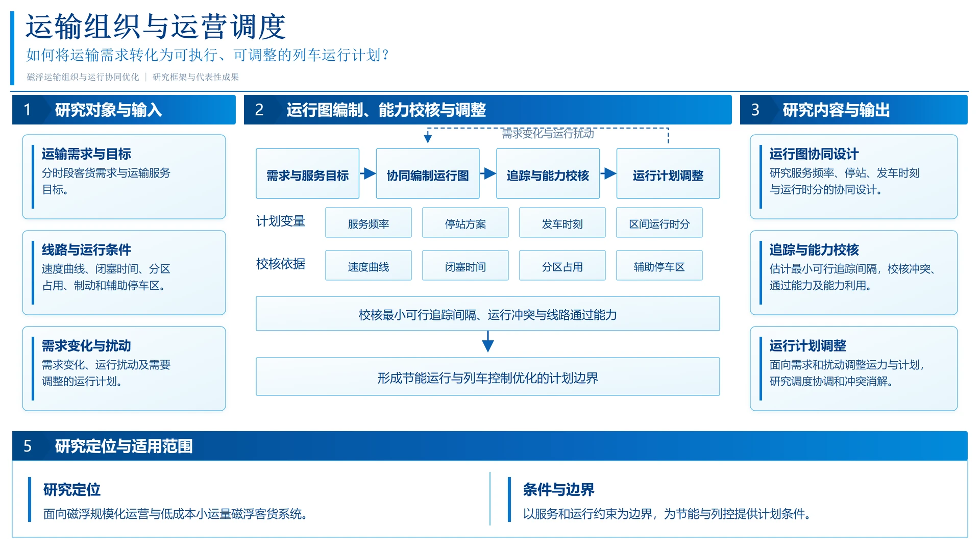Select section header 研究对象与输入
The width and height of the screenshot is (980, 551).
[x=124, y=110]
